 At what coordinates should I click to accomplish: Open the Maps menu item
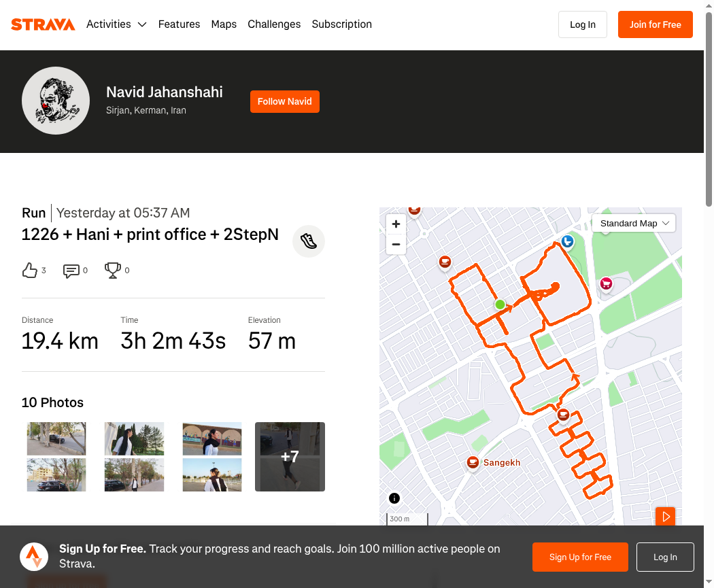[224, 24]
